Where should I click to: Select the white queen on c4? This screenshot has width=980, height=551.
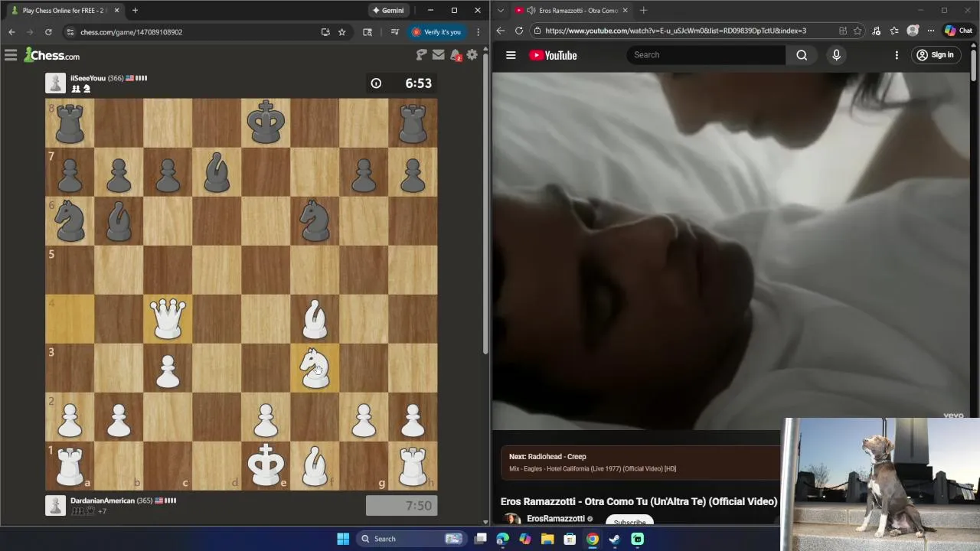click(168, 319)
